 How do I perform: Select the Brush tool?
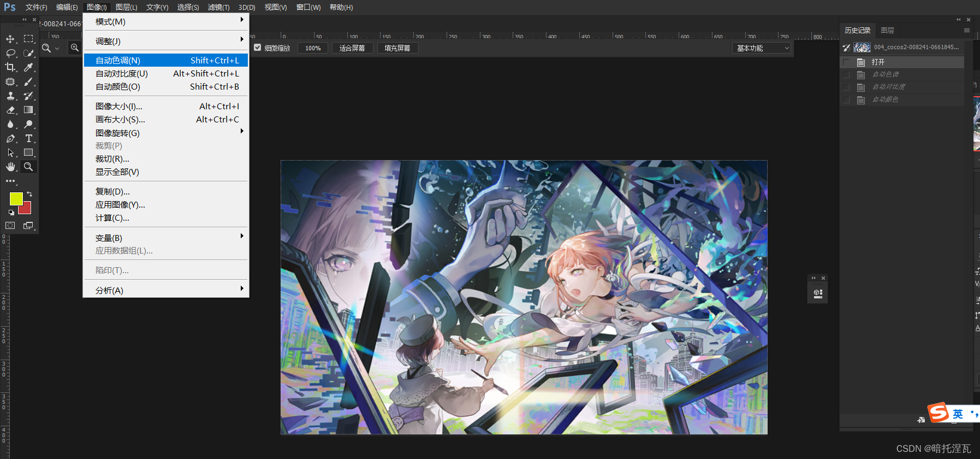point(28,81)
